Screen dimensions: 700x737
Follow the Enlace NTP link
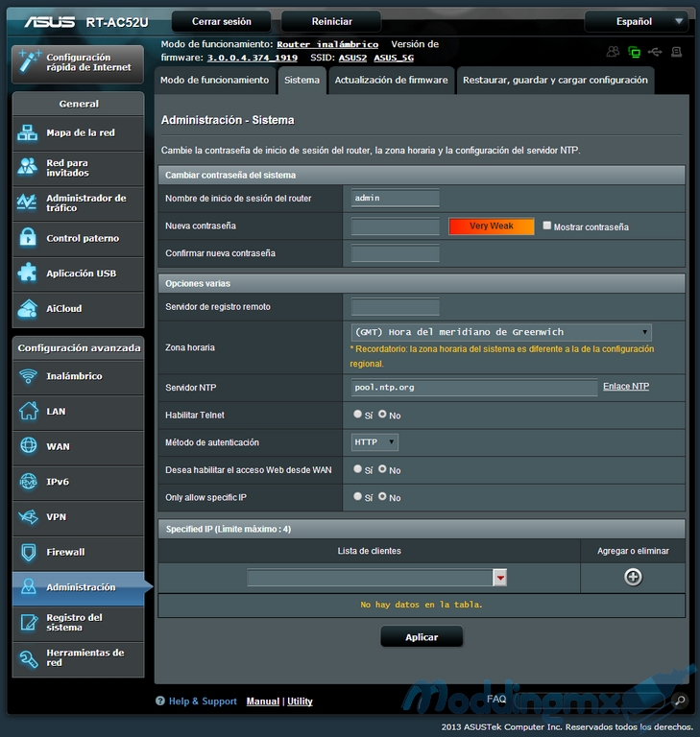point(625,387)
